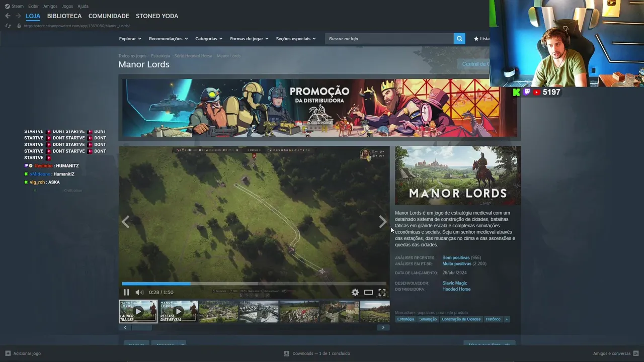Screen dimensions: 644x362
Task: Expand the Formas de jogar dropdown
Action: (x=249, y=39)
